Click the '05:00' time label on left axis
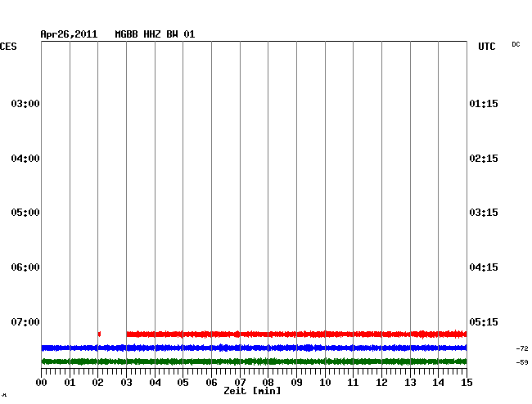 [25, 213]
